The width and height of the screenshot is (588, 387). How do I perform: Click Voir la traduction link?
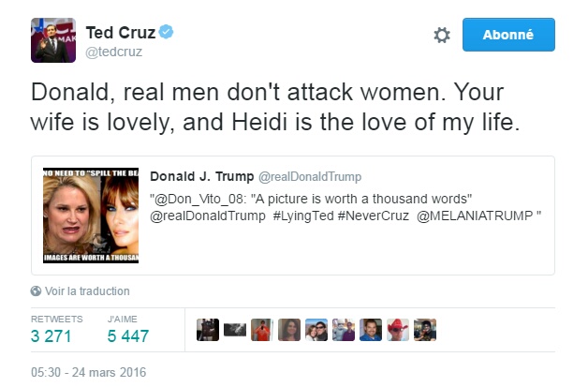87,291
